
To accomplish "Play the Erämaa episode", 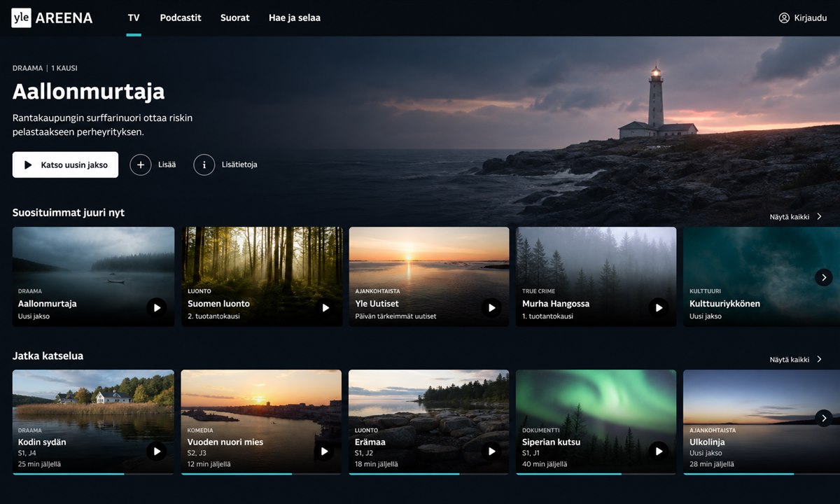I will pos(492,451).
